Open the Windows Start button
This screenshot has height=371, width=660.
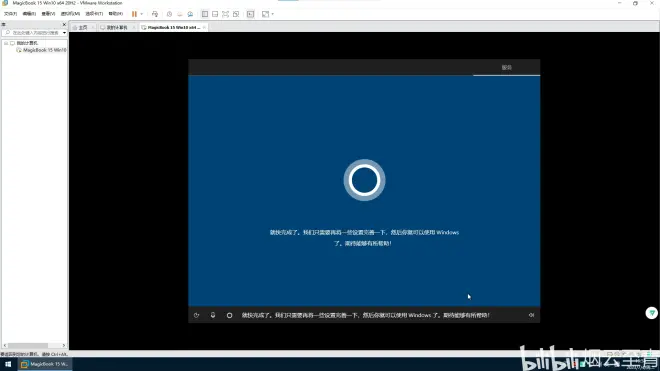tap(8, 364)
